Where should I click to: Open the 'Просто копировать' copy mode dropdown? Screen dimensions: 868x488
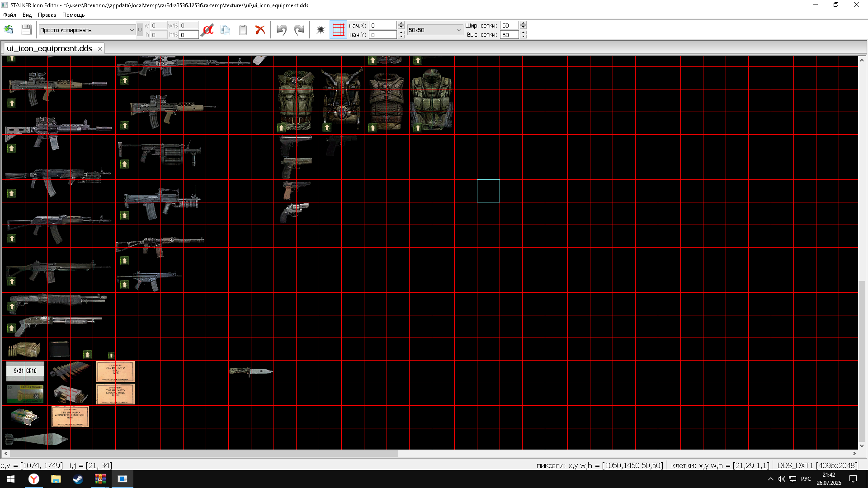click(x=87, y=30)
